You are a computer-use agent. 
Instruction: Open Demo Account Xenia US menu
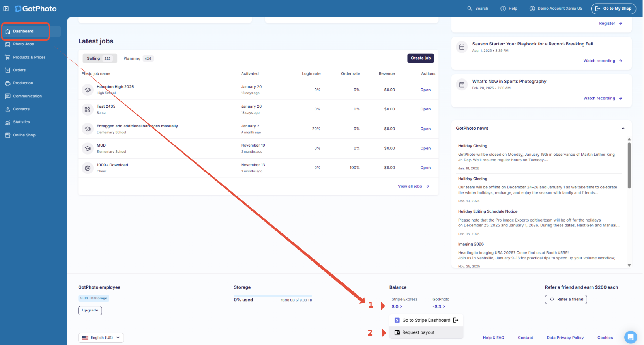pyautogui.click(x=556, y=8)
